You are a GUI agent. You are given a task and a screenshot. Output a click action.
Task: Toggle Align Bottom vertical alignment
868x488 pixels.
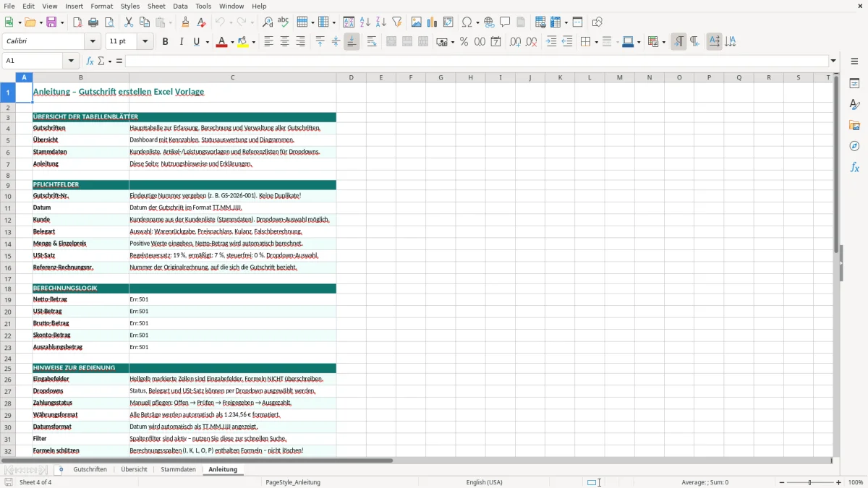352,42
